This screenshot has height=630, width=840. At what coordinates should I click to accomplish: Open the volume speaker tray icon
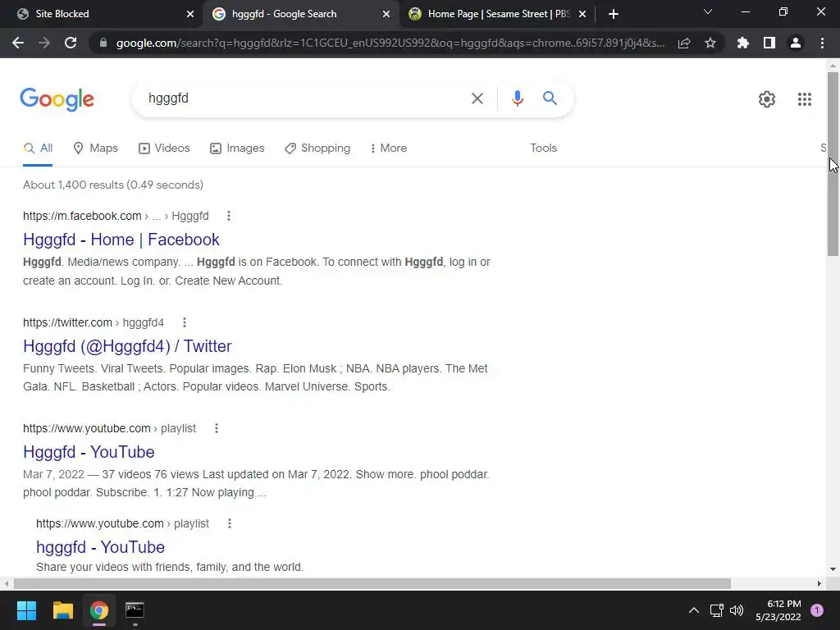(x=737, y=610)
